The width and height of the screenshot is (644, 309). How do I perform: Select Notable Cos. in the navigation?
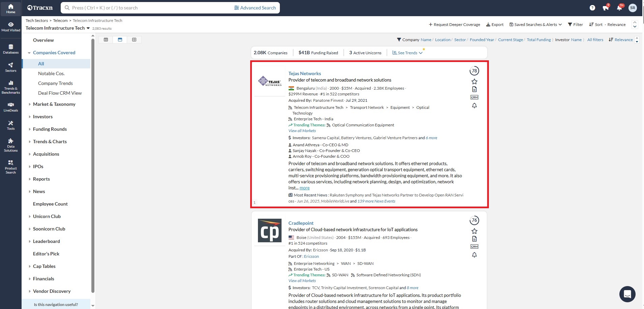click(51, 73)
